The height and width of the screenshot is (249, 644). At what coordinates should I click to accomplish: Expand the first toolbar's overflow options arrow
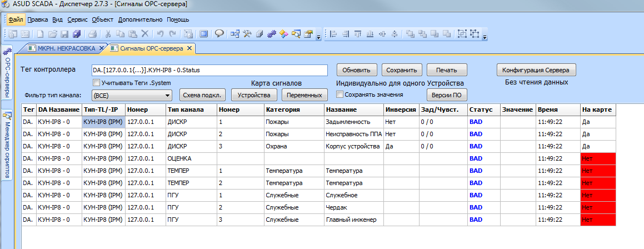(x=318, y=37)
